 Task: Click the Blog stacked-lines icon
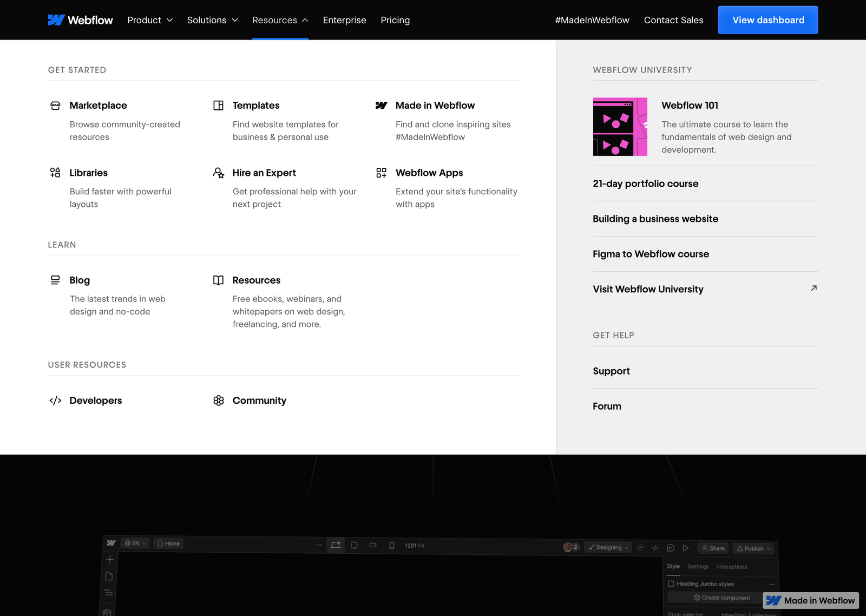pos(55,280)
